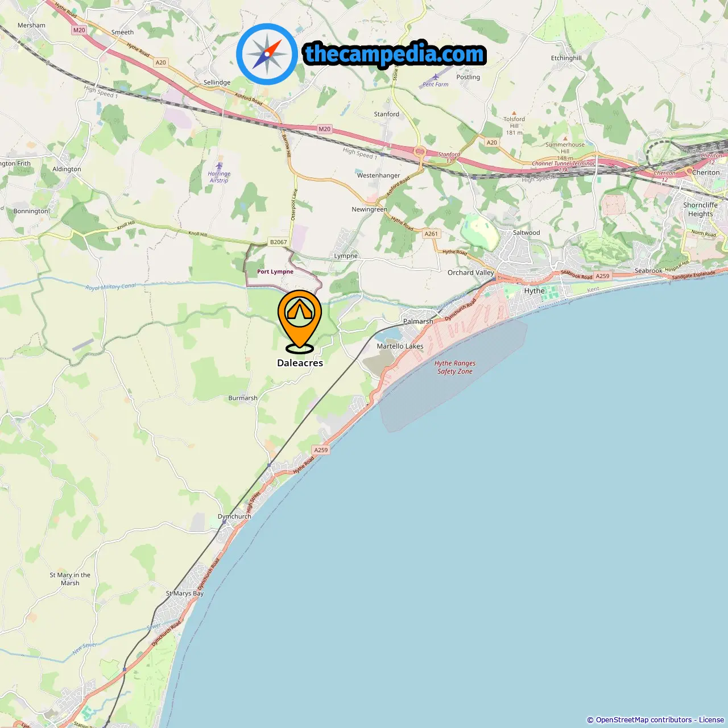The image size is (728, 728).
Task: Click the A259 road shield near Dymchurch
Action: click(321, 450)
